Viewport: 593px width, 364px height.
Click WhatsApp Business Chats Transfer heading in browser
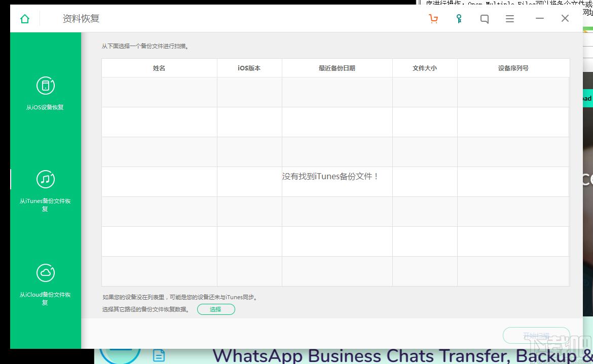402,356
